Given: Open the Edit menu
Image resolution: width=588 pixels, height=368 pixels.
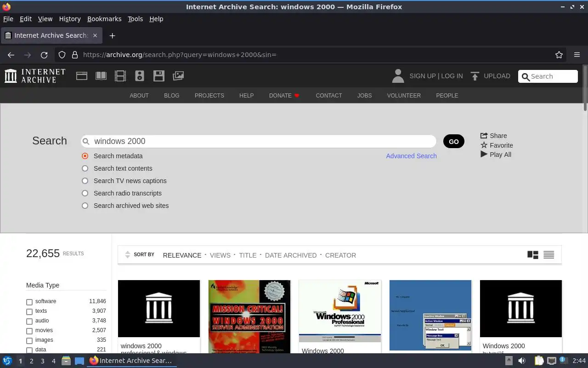Looking at the screenshot, I should 25,19.
